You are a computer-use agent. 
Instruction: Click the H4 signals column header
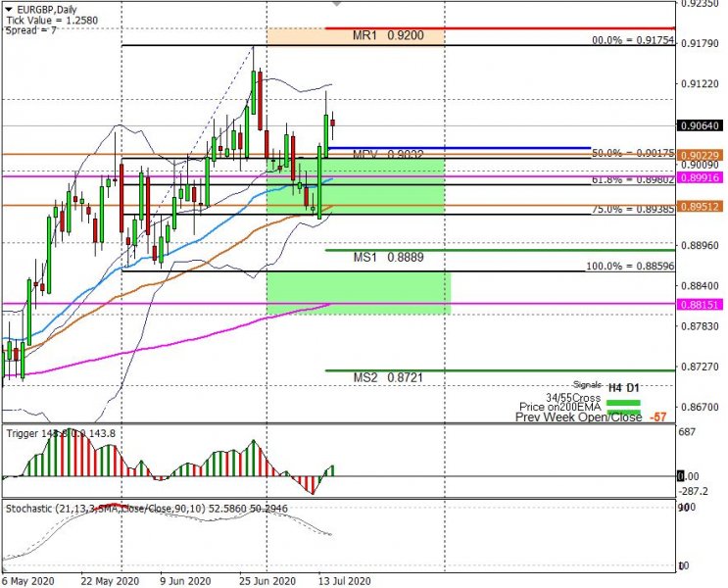(615, 387)
